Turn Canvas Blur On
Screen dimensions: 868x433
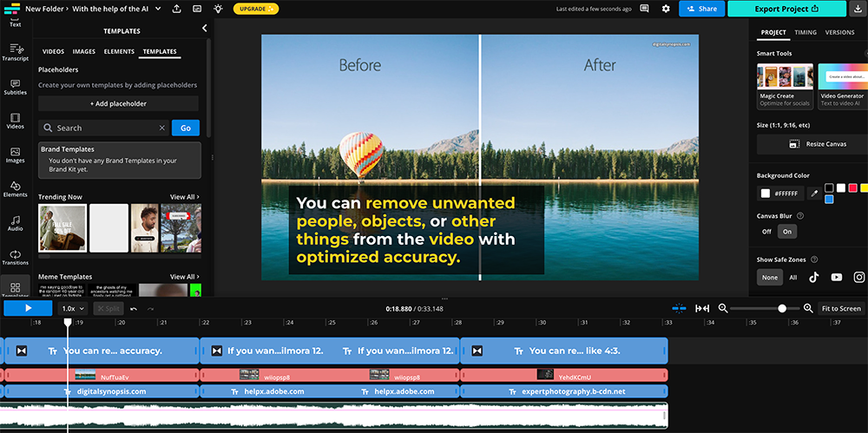pos(786,232)
